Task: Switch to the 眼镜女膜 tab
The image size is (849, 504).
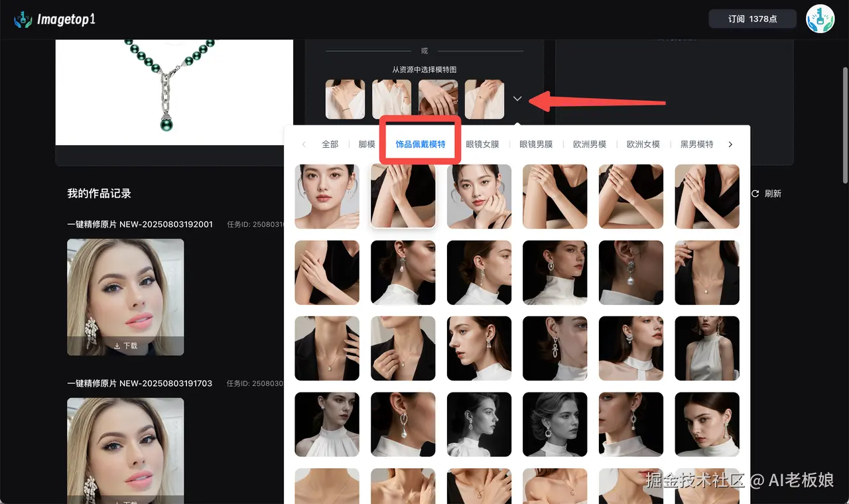Action: 482,145
